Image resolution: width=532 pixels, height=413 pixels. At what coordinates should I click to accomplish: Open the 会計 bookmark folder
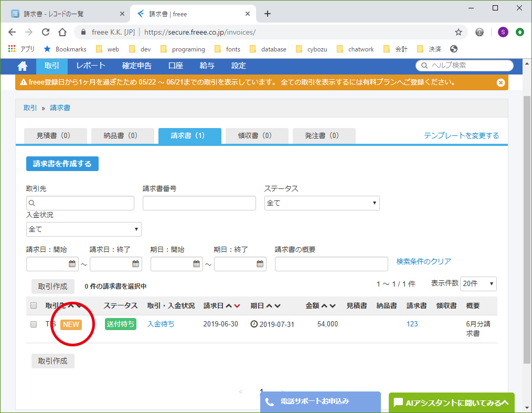tap(396, 49)
